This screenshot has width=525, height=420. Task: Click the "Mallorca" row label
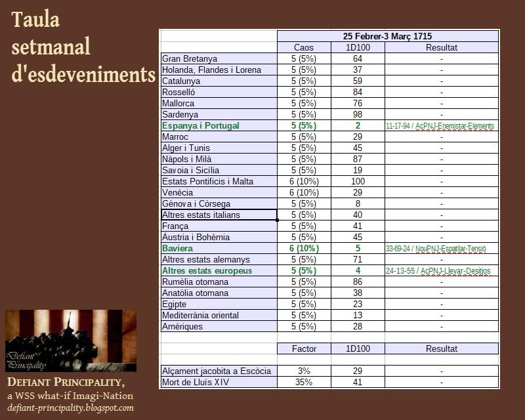pyautogui.click(x=219, y=103)
